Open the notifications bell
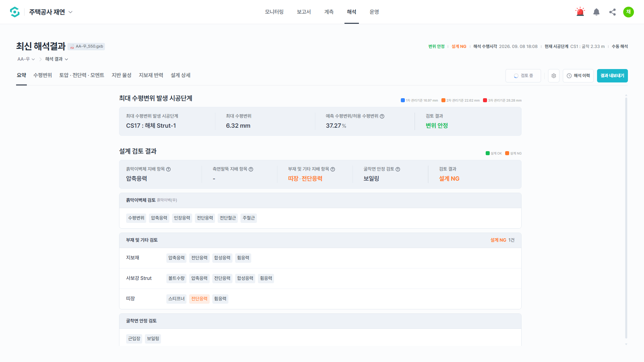 click(x=596, y=12)
